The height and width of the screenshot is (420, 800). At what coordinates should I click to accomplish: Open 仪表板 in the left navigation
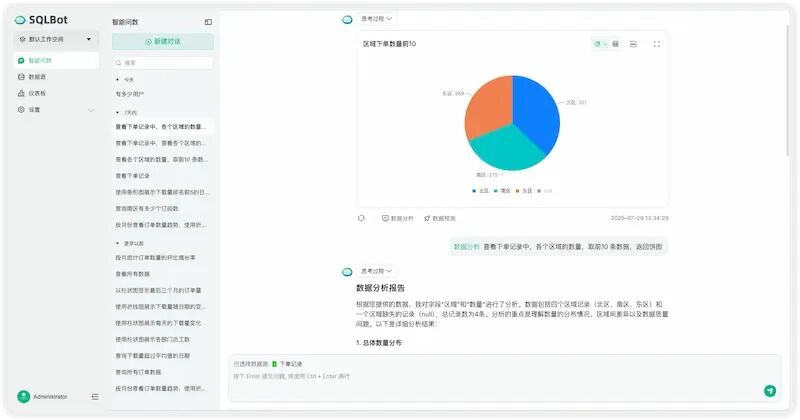[x=56, y=93]
